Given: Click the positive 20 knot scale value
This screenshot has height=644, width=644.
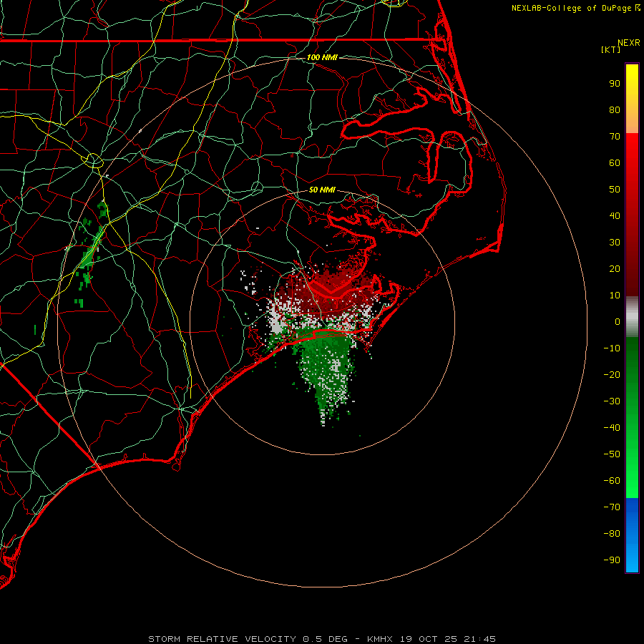Looking at the screenshot, I should [x=615, y=268].
